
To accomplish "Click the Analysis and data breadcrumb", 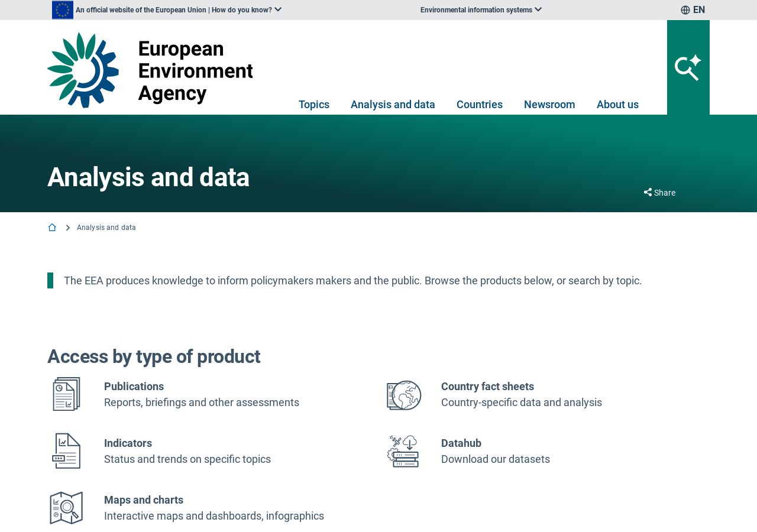I will coord(106,228).
